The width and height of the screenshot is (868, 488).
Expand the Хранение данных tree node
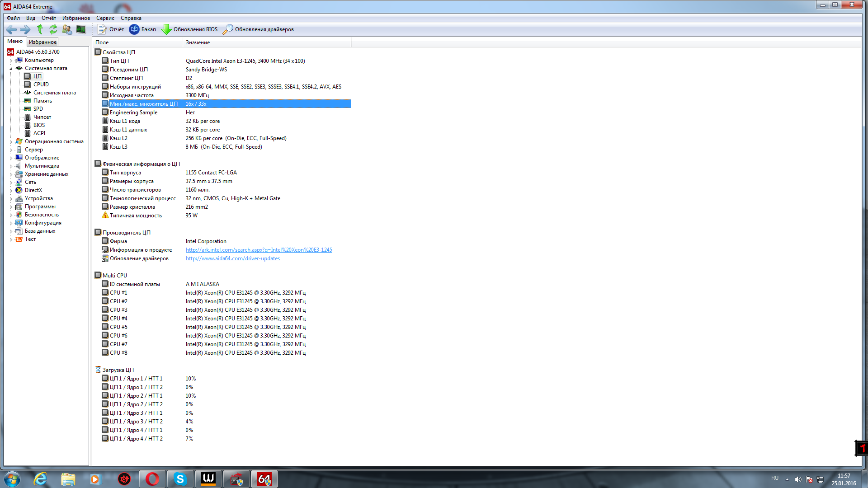[11, 174]
